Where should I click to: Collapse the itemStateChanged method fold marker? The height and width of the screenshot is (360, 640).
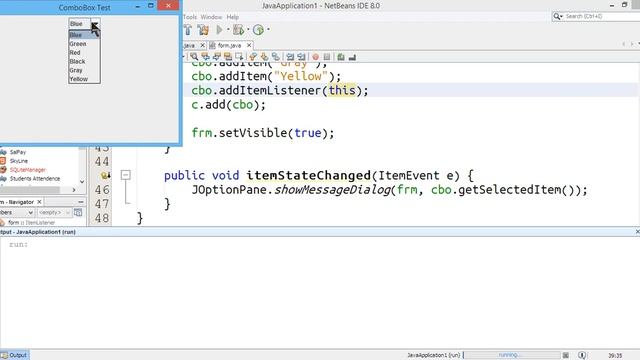126,175
